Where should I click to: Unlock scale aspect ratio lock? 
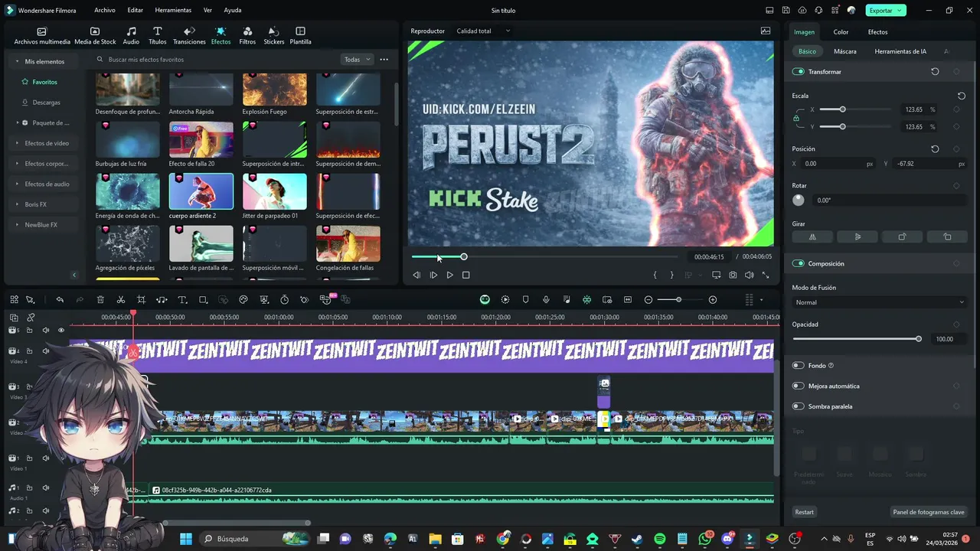click(796, 118)
